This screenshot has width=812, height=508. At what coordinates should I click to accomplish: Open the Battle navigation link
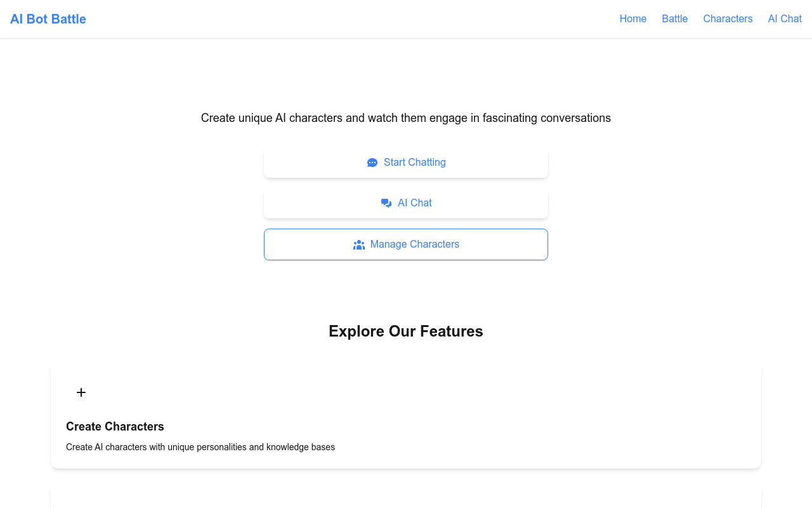675,19
